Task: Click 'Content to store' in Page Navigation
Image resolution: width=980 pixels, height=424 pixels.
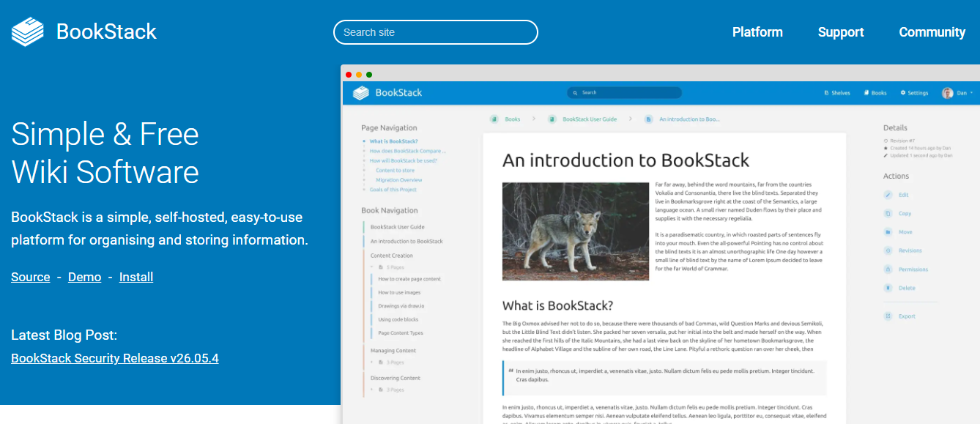Action: (395, 171)
